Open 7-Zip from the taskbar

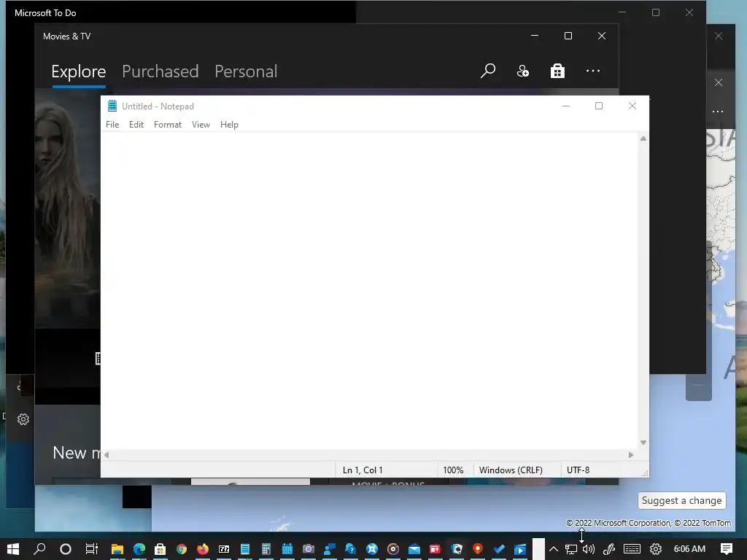click(224, 549)
